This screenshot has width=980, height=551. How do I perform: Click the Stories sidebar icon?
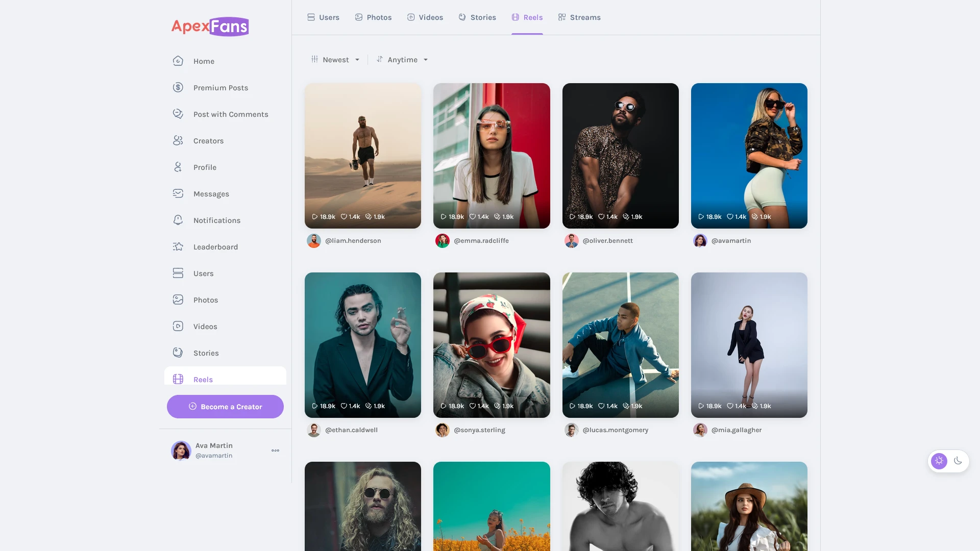coord(178,353)
